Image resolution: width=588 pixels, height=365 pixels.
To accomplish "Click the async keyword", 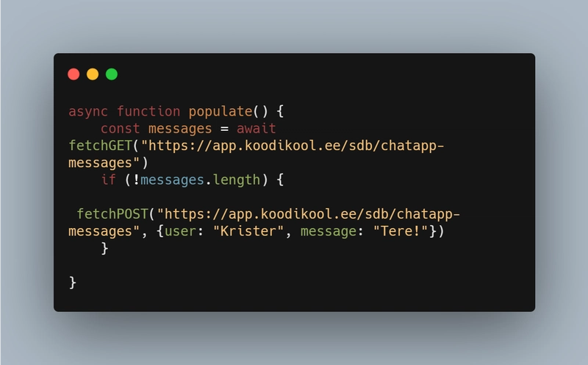I will click(88, 112).
